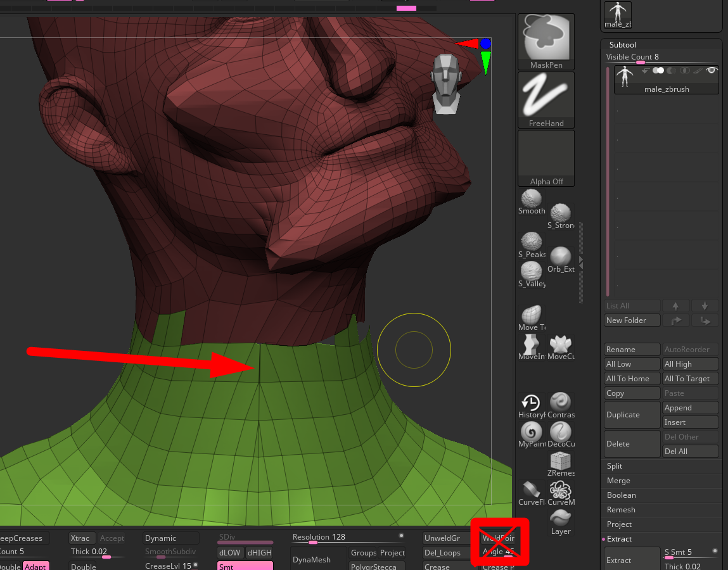Expand the Remesh section

tap(621, 510)
